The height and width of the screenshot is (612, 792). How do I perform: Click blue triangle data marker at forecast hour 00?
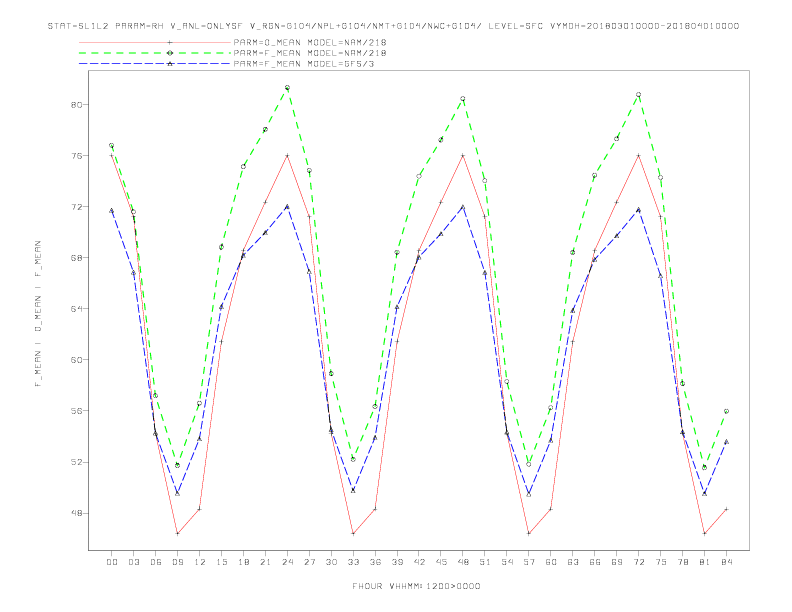112,211
